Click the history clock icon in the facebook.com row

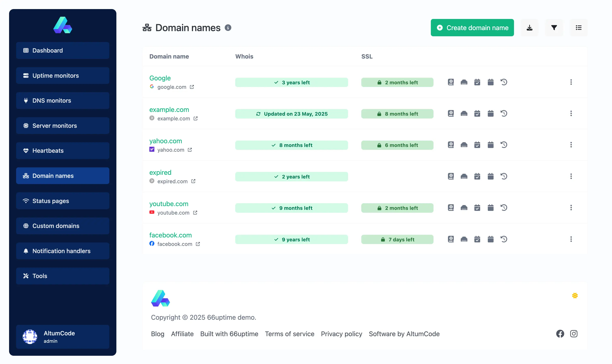pos(503,239)
